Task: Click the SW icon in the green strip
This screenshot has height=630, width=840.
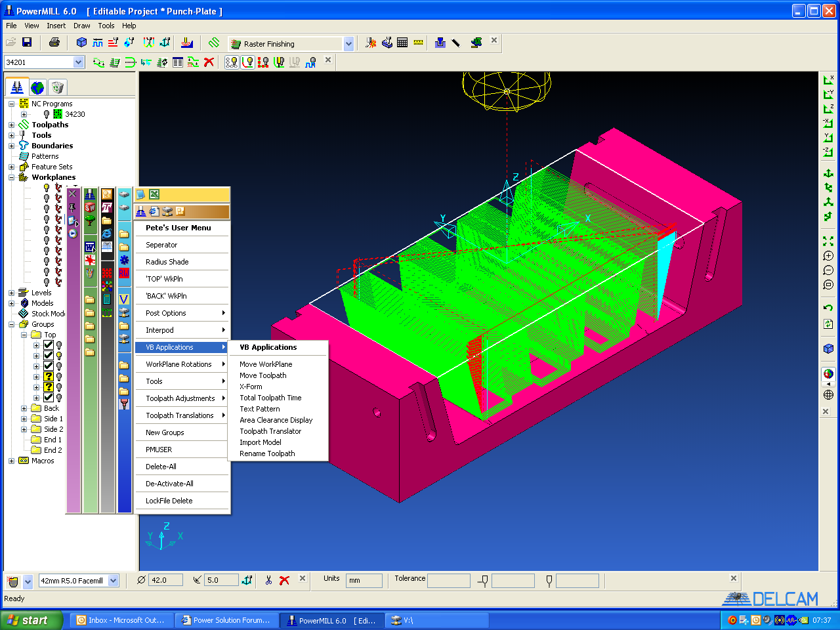Action: pyautogui.click(x=90, y=207)
